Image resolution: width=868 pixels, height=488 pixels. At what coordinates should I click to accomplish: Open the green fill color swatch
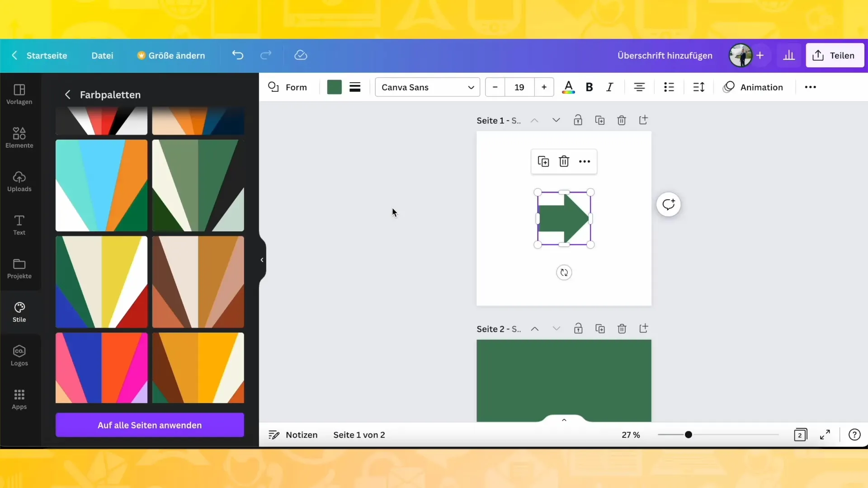point(334,87)
